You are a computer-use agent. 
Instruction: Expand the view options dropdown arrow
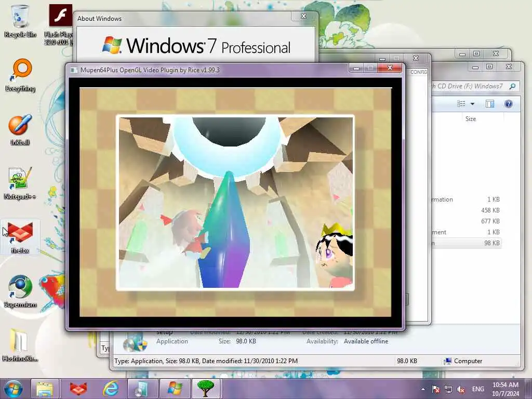472,104
